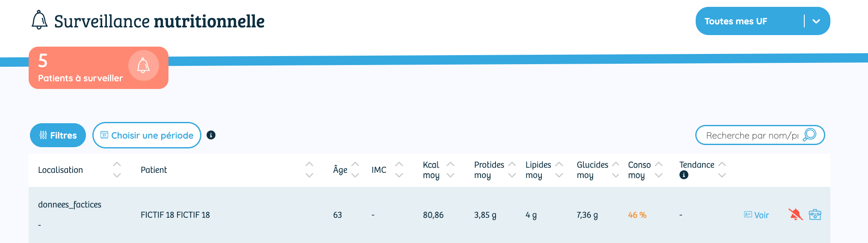Click the bell icon in Patients à surveiller card

tap(143, 65)
